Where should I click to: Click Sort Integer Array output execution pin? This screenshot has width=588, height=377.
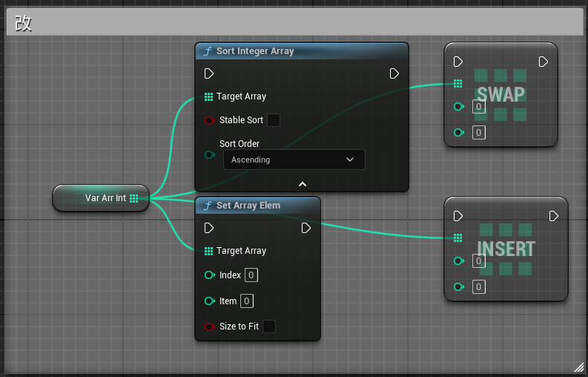(394, 73)
